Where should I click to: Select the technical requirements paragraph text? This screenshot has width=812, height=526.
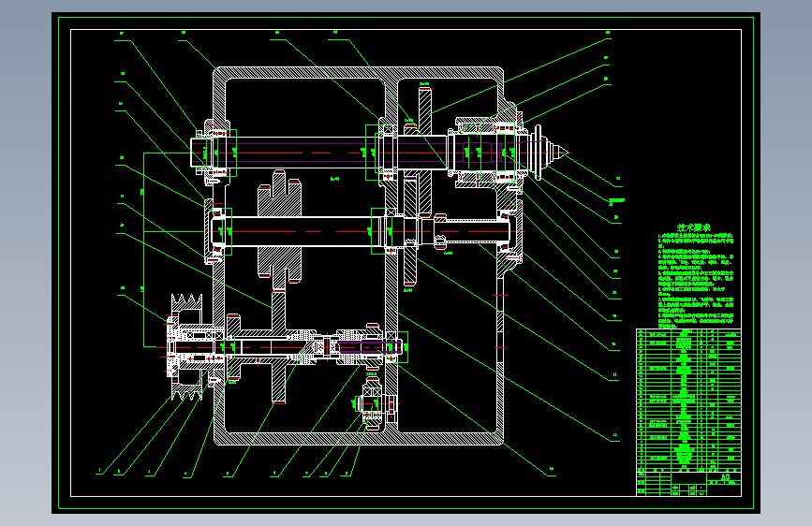click(696, 280)
